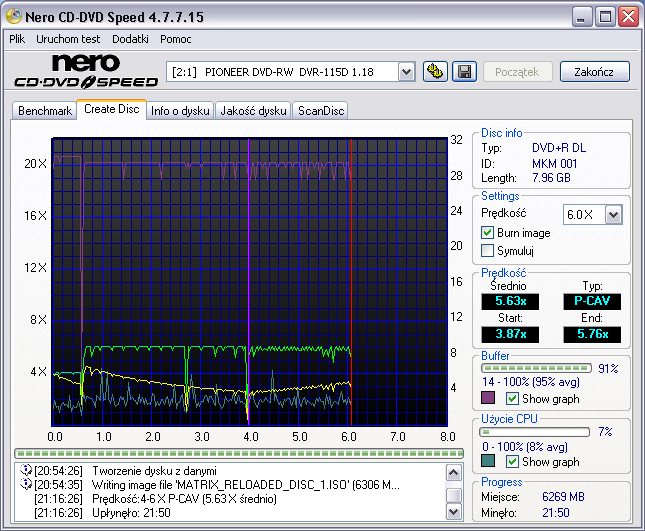645x531 pixels.
Task: Click disc Length value 7.96 GB
Action: tap(551, 178)
